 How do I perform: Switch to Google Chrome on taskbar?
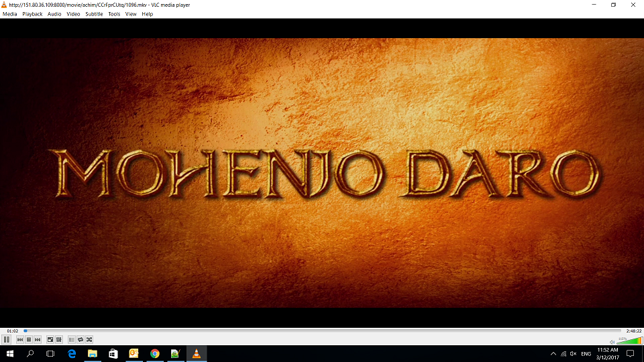(155, 353)
